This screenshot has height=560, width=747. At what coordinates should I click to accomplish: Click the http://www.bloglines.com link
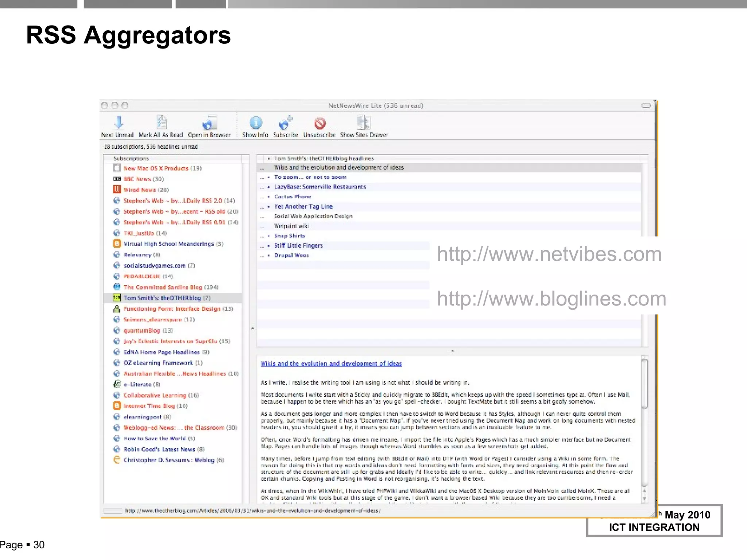551,299
